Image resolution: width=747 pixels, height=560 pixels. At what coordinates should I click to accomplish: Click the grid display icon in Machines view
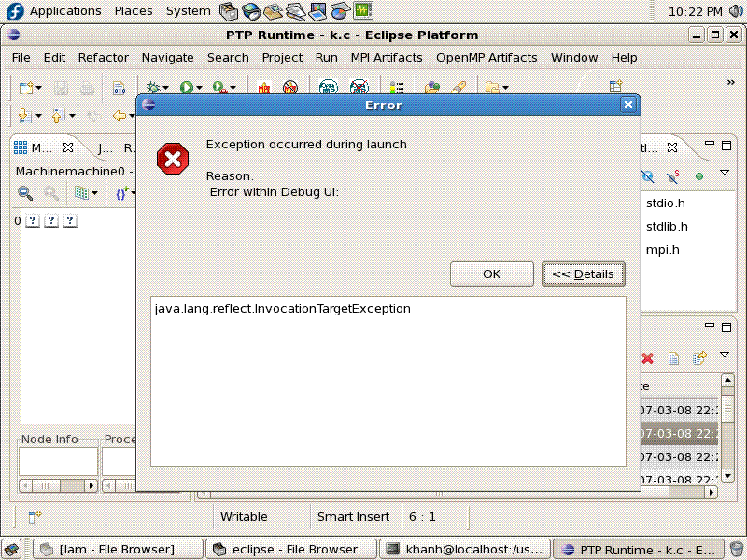click(80, 193)
